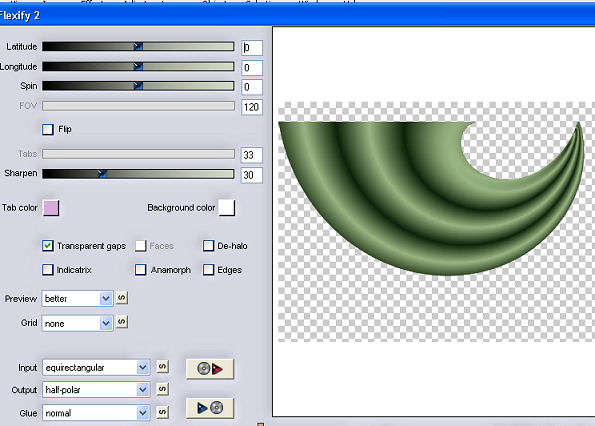Click the Flexify 2 title bar
Image resolution: width=595 pixels, height=426 pixels.
pyautogui.click(x=298, y=16)
